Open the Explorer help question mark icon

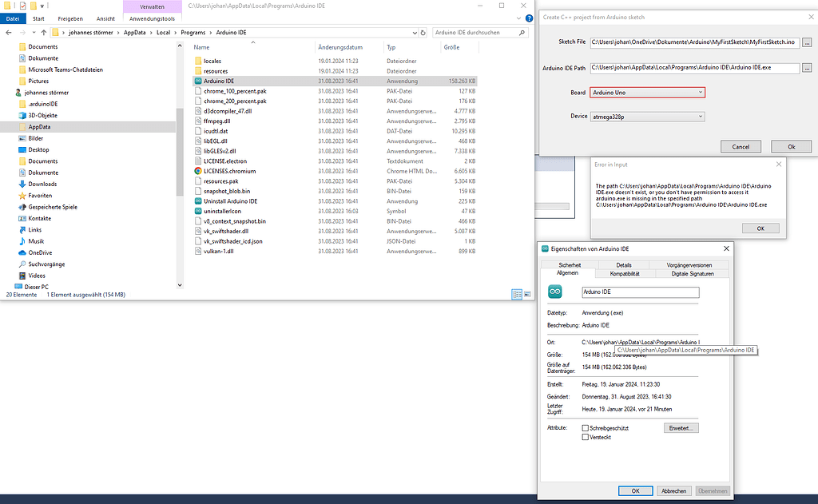[x=529, y=18]
